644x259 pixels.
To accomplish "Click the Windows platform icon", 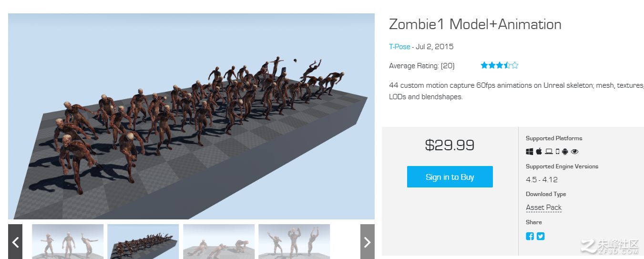I will pos(529,152).
